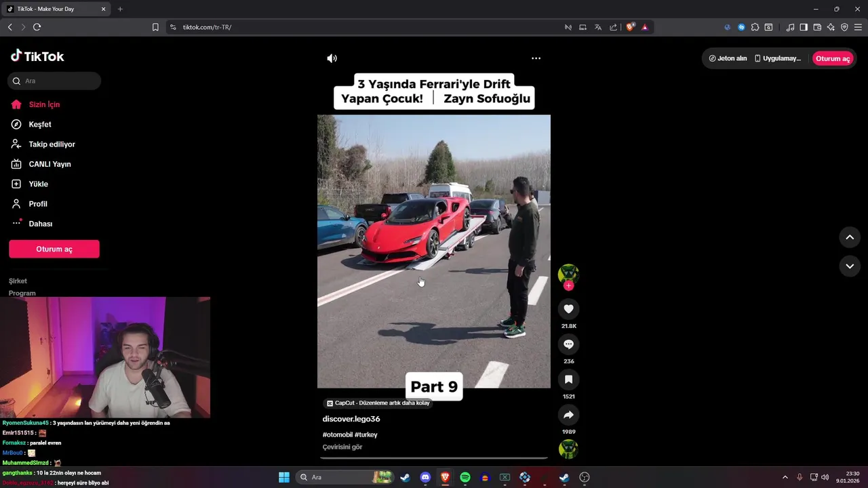Mute the TikTok video sound

(332, 58)
